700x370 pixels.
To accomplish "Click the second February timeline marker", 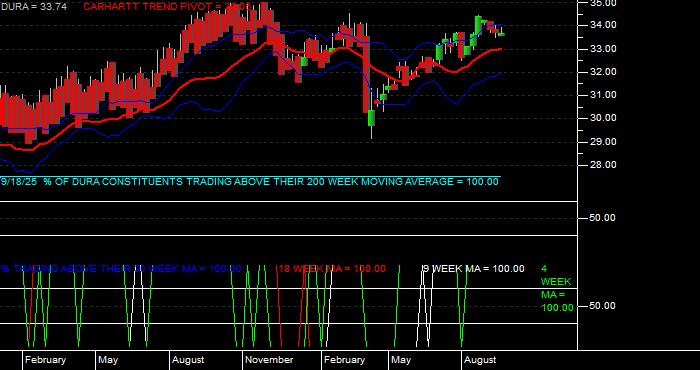I will click(344, 360).
